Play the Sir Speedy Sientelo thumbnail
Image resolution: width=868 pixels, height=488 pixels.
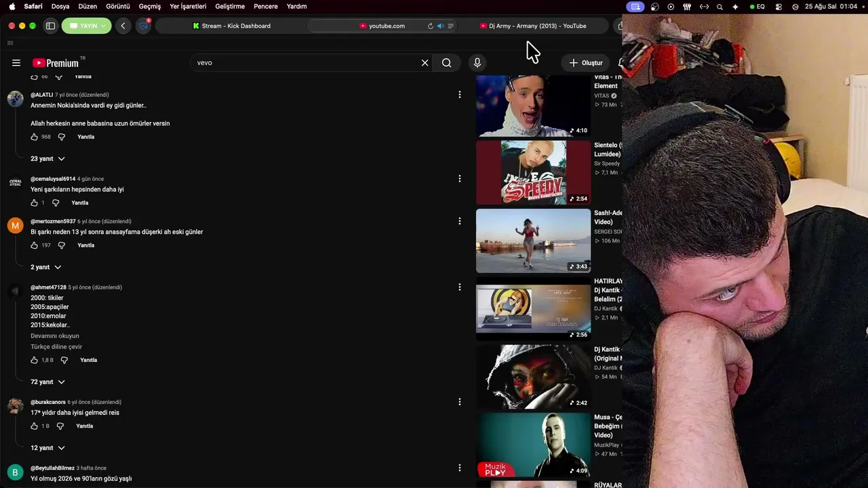pos(533,173)
